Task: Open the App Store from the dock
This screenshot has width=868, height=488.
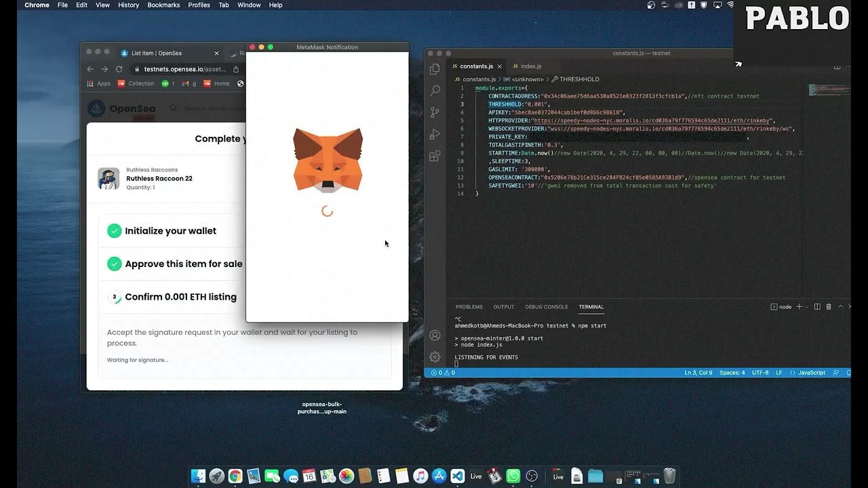Action: [439, 476]
